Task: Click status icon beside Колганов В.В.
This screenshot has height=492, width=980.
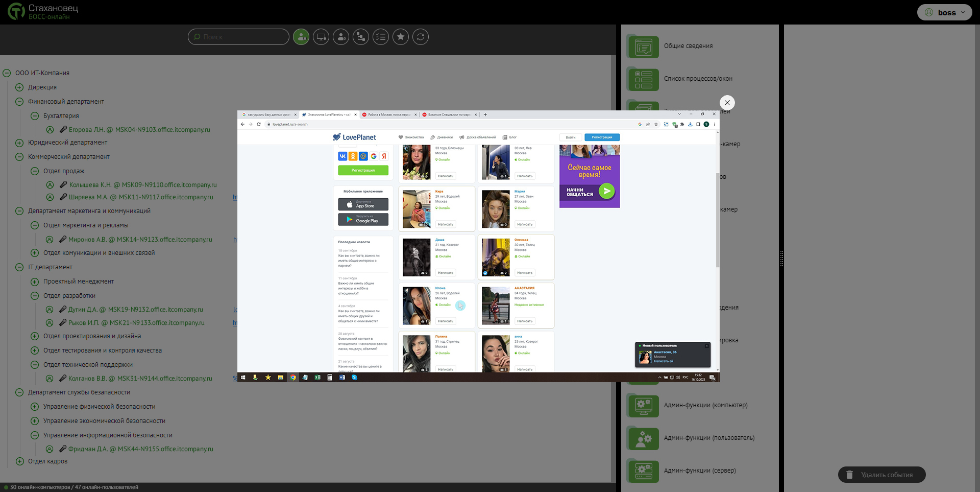Action: tap(50, 379)
